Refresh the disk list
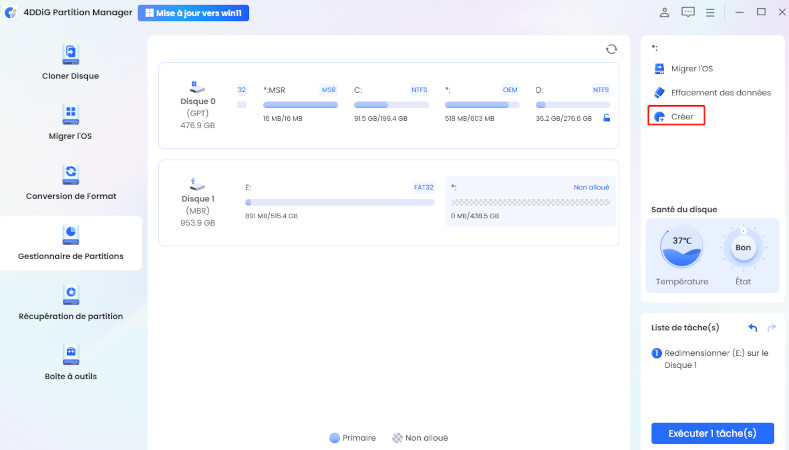This screenshot has width=789, height=450. (611, 49)
